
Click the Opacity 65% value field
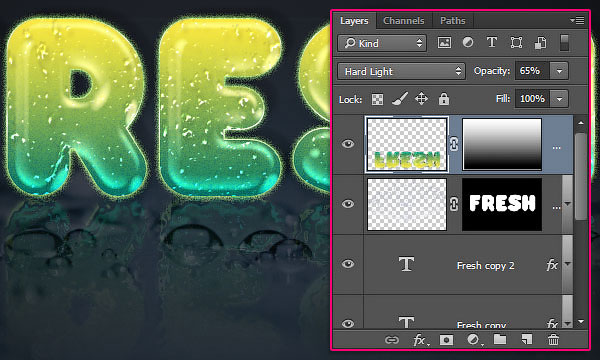coord(532,71)
